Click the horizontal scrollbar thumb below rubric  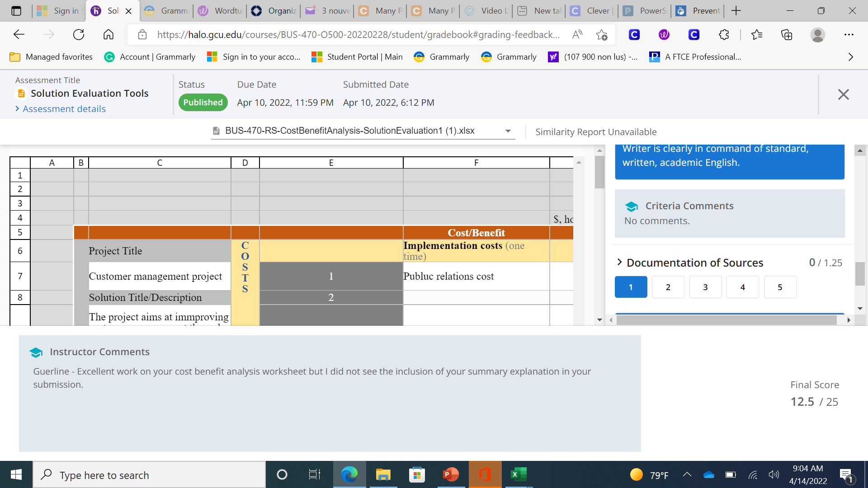[x=726, y=320]
